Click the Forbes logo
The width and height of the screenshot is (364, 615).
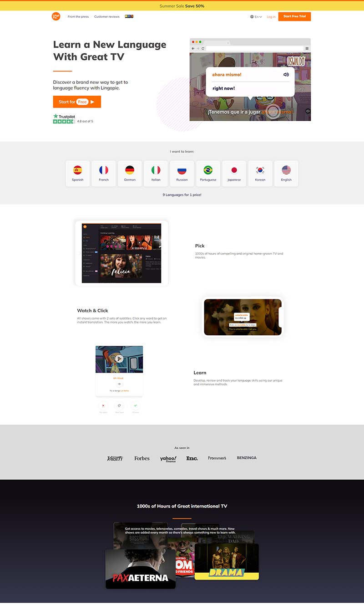point(142,458)
